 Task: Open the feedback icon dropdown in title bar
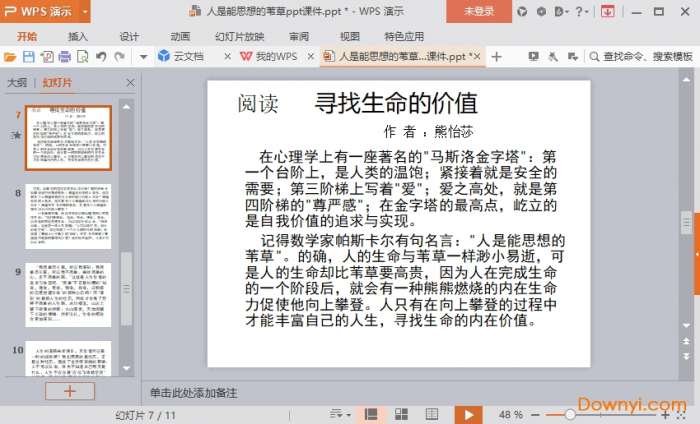coord(561,12)
